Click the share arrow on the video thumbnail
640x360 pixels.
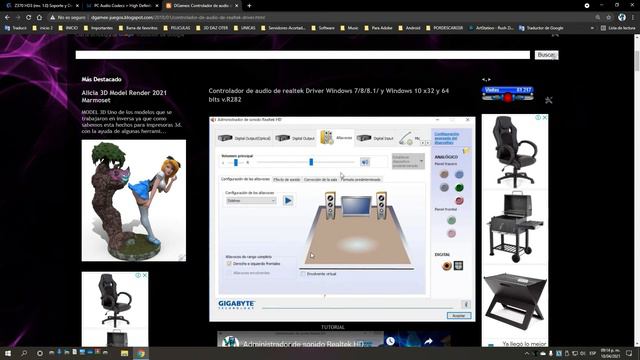pos(428,341)
